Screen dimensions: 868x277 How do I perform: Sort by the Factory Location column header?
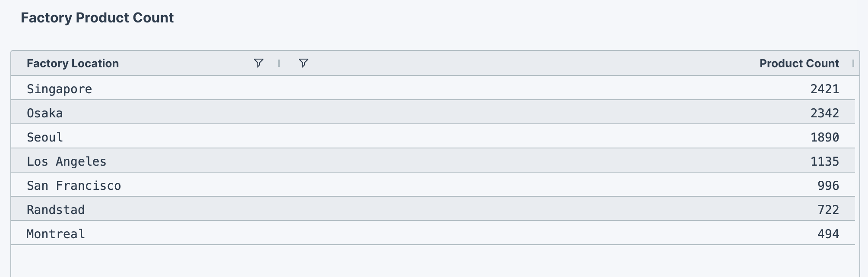[73, 63]
